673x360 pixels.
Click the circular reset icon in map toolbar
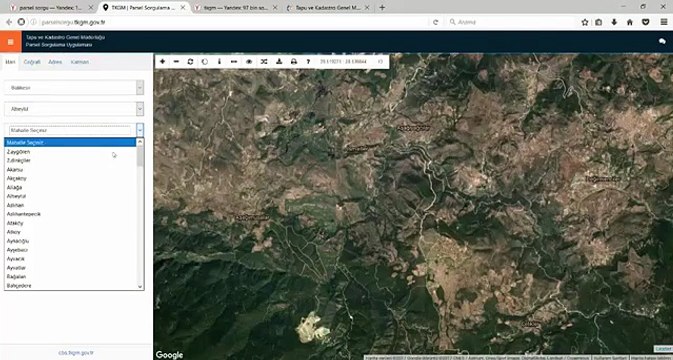pyautogui.click(x=205, y=62)
